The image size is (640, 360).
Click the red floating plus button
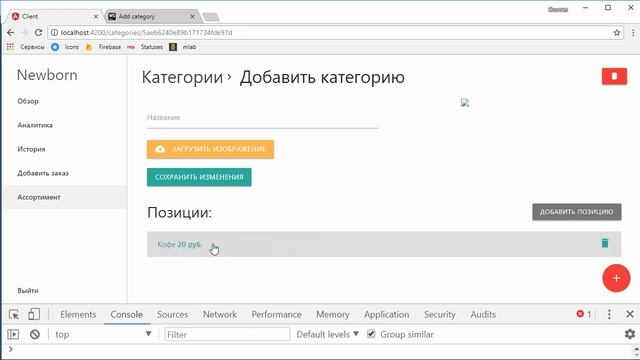[616, 278]
